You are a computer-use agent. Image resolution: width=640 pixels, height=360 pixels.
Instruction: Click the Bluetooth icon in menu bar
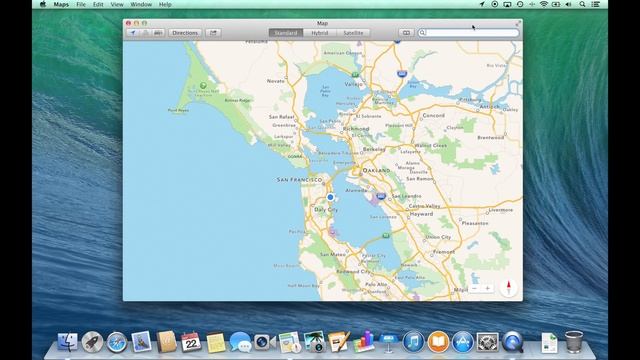click(x=532, y=4)
